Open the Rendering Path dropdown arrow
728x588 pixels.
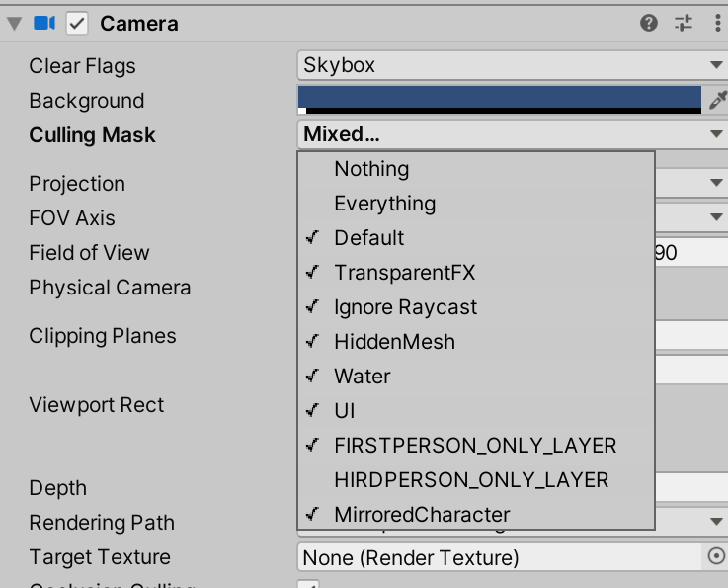coord(717,522)
